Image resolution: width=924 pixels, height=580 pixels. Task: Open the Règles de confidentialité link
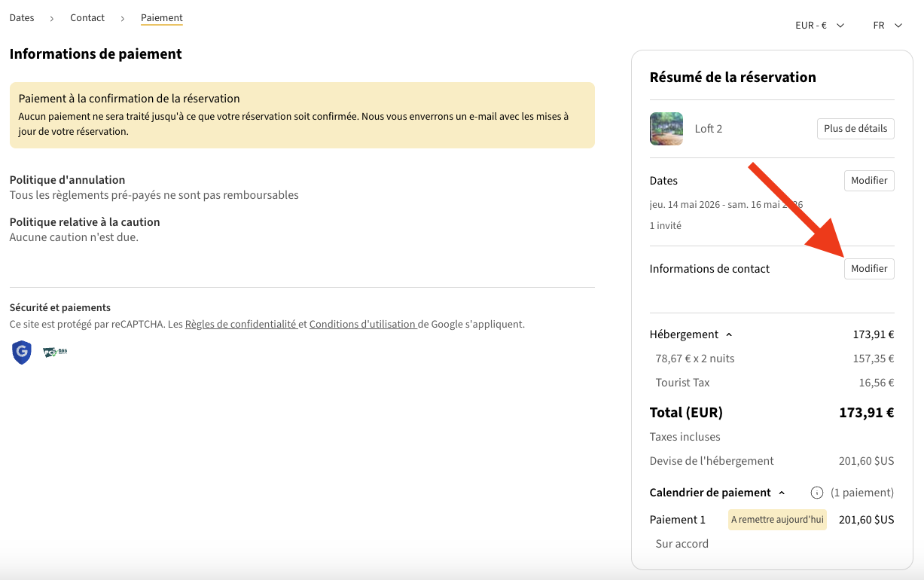tap(241, 325)
